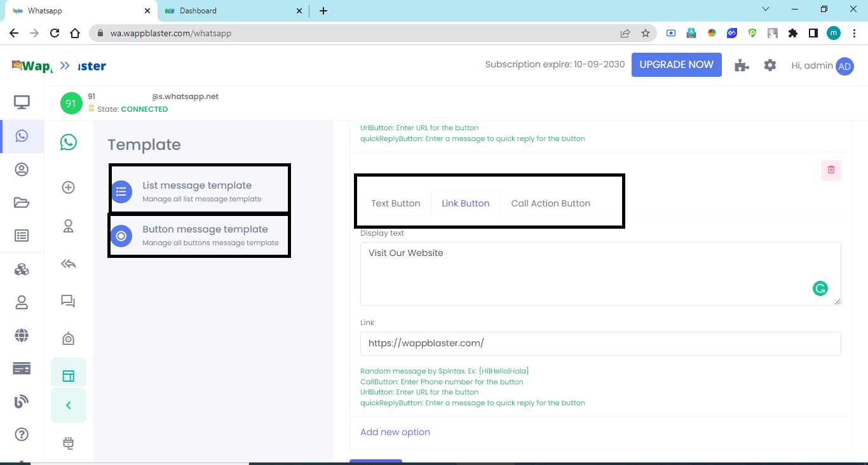Open the profile person icon in inner sidebar
The width and height of the screenshot is (868, 465).
(x=69, y=226)
